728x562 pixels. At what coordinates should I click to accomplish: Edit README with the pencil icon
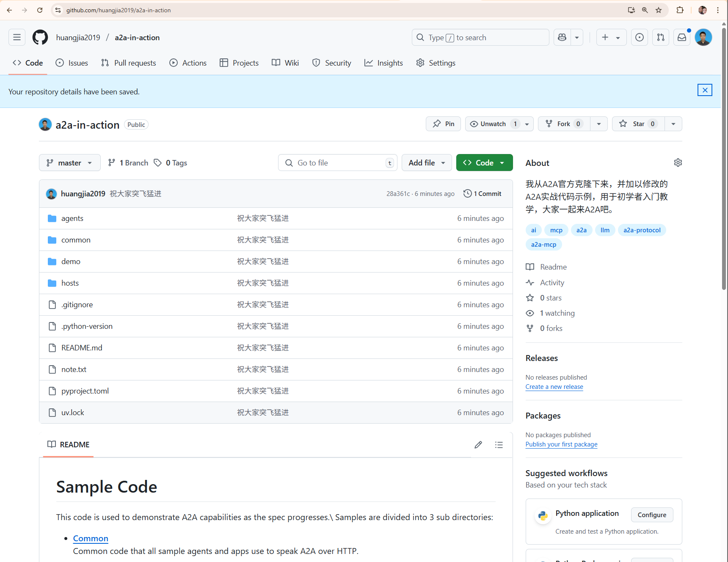coord(478,445)
